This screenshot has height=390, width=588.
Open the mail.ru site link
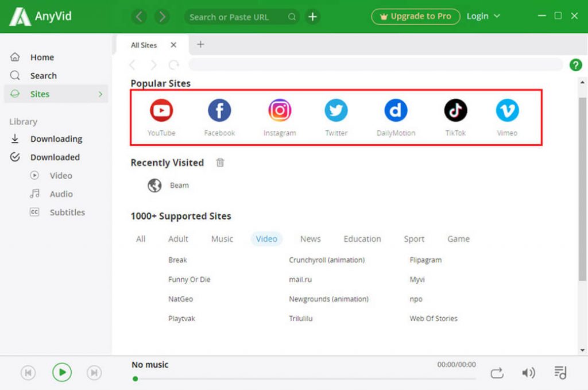(x=300, y=279)
